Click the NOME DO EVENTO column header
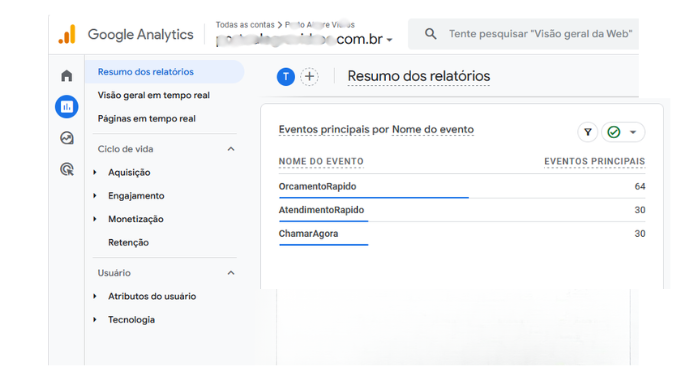The height and width of the screenshot is (380, 700). click(321, 162)
